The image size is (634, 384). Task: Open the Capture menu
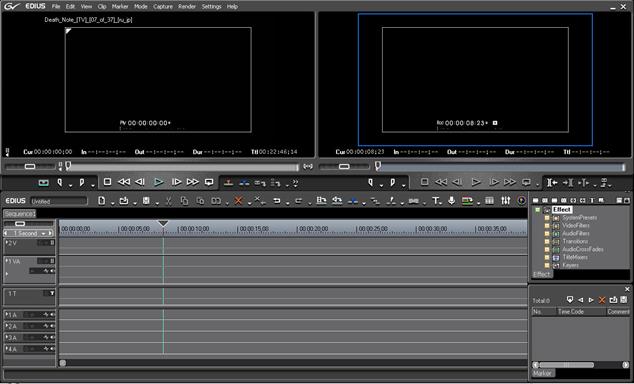click(163, 6)
